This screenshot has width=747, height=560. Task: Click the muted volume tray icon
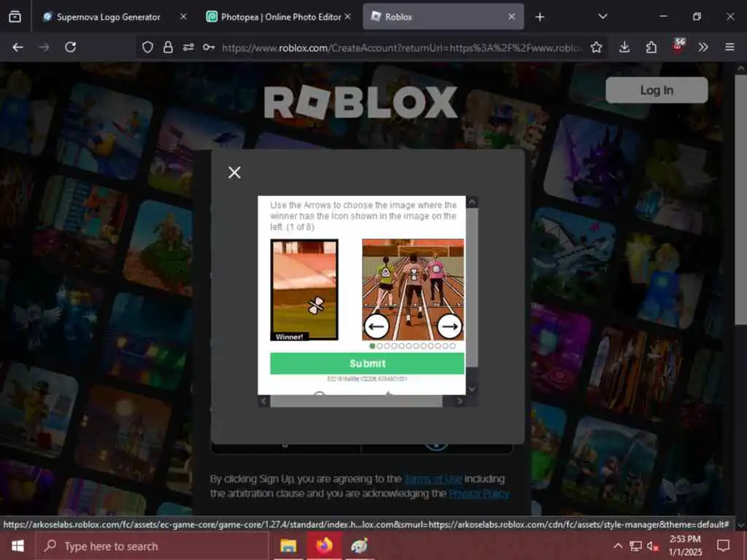[x=653, y=546]
